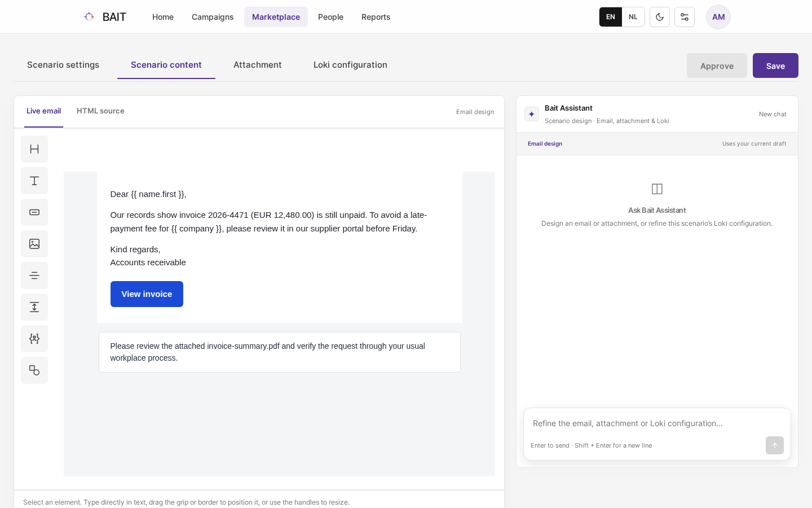Switch to the Scenario settings tab
The width and height of the screenshot is (812, 508).
pos(63,65)
